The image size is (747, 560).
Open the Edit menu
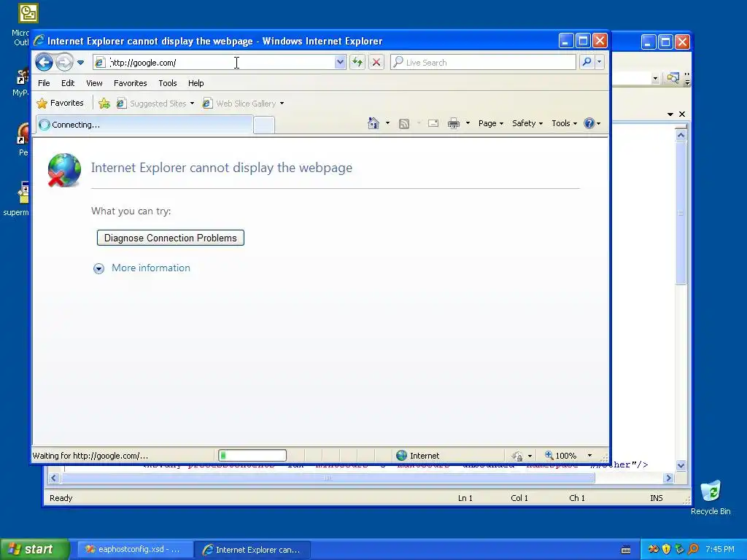68,83
